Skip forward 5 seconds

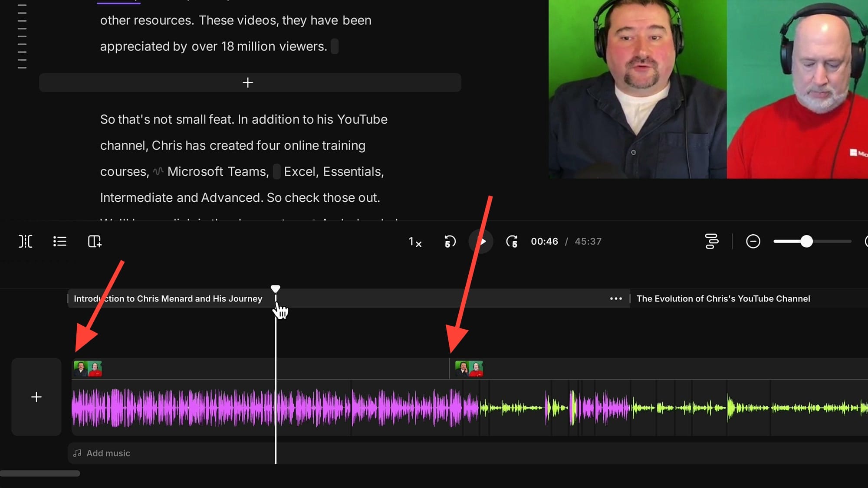(512, 241)
